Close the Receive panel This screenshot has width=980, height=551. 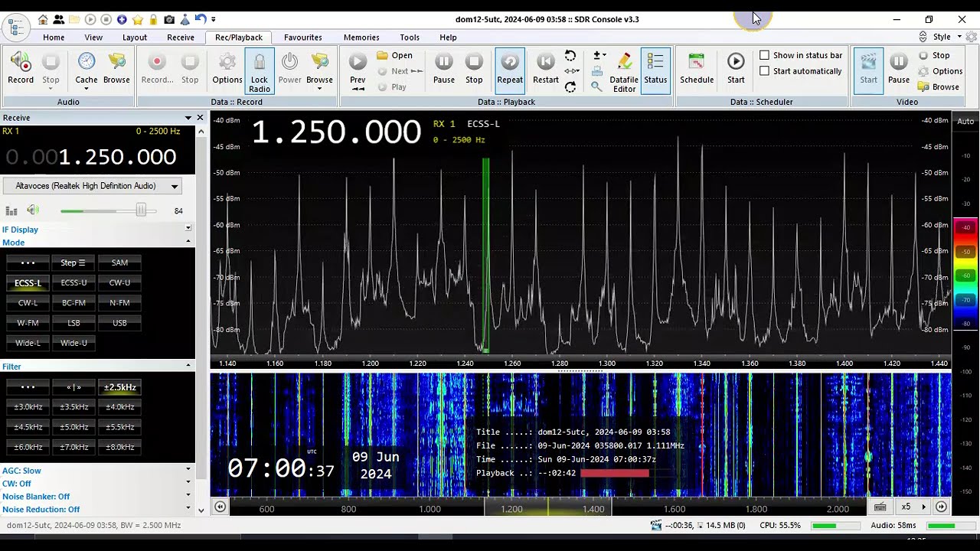click(x=201, y=118)
